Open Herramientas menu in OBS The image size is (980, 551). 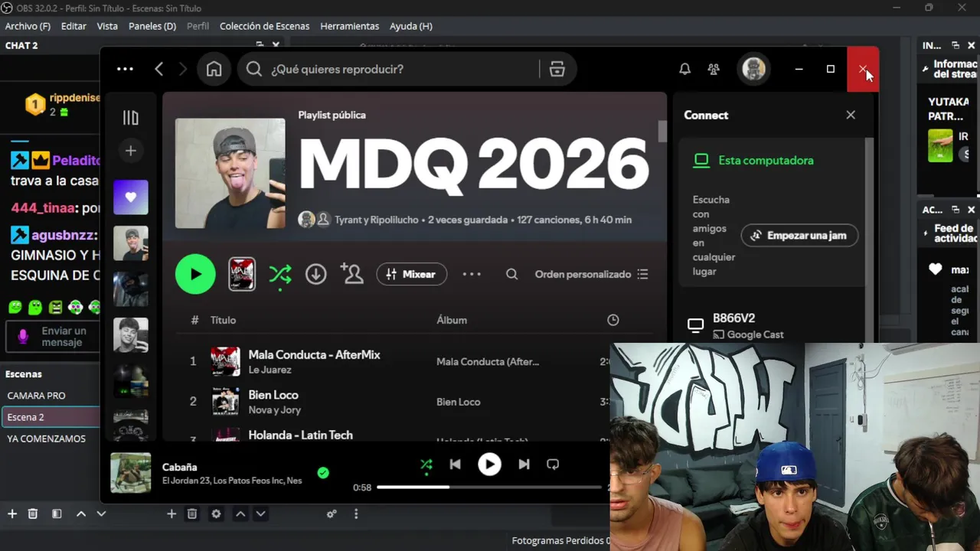click(350, 26)
